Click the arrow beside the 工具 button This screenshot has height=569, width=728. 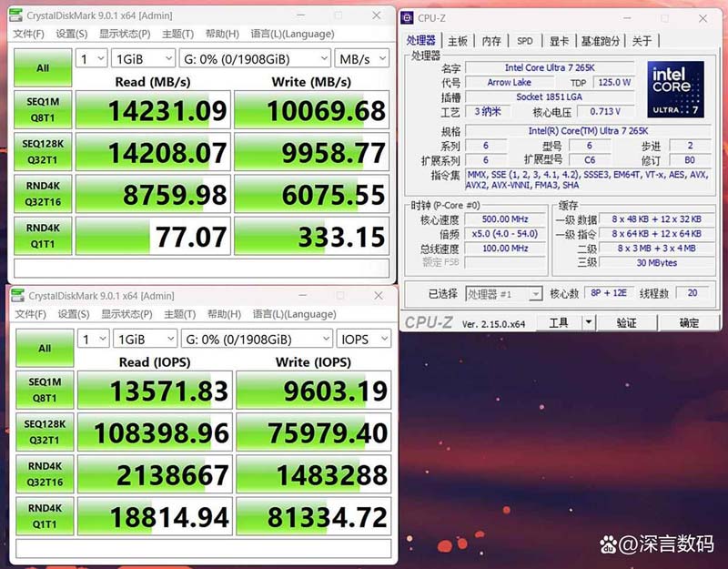[588, 322]
